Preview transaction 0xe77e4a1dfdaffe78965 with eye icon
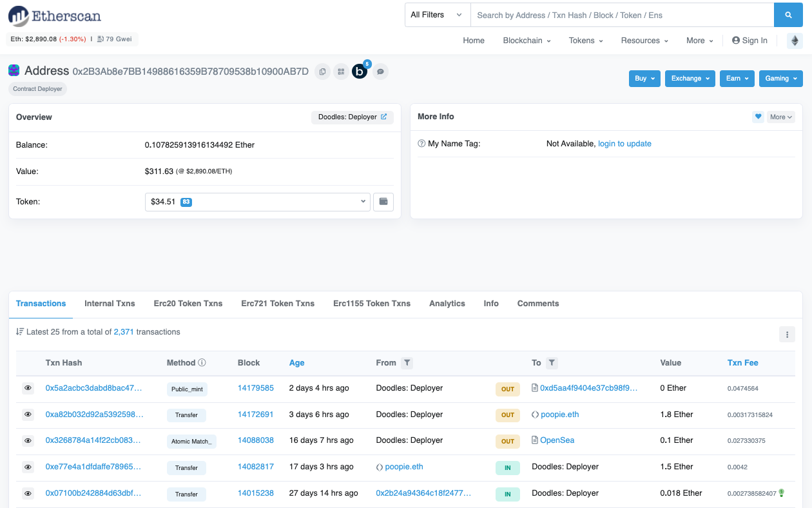812x508 pixels. 28,467
